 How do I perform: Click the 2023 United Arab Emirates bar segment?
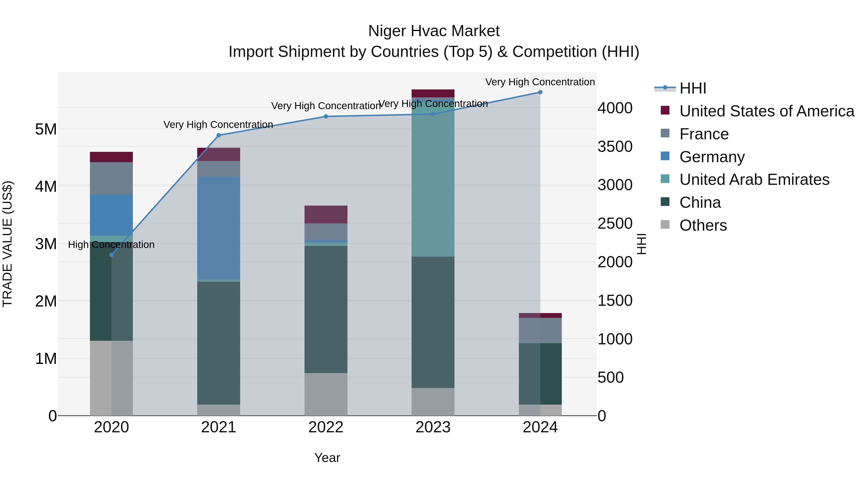point(433,179)
